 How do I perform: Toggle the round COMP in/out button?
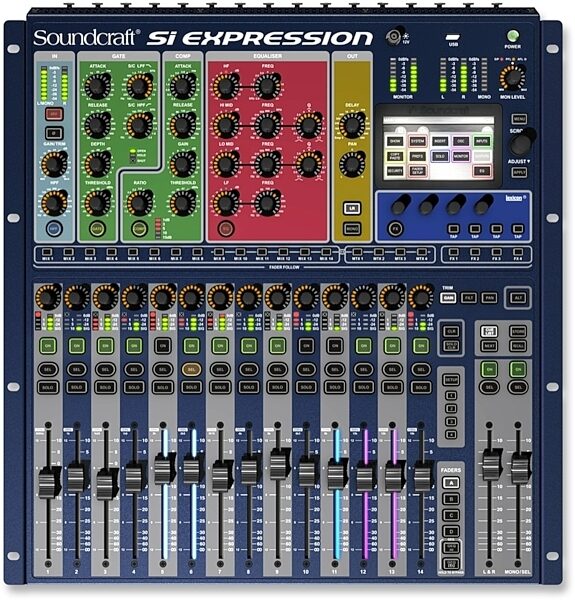pyautogui.click(x=139, y=228)
